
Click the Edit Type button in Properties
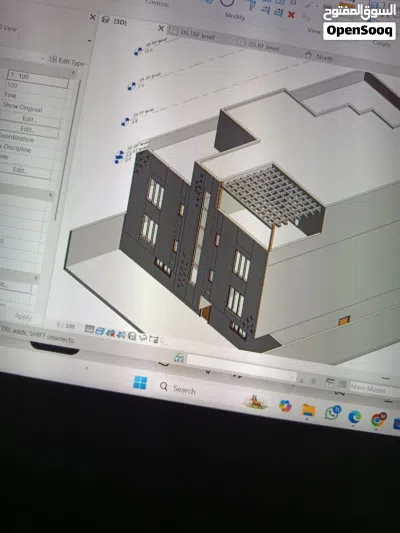coord(67,61)
